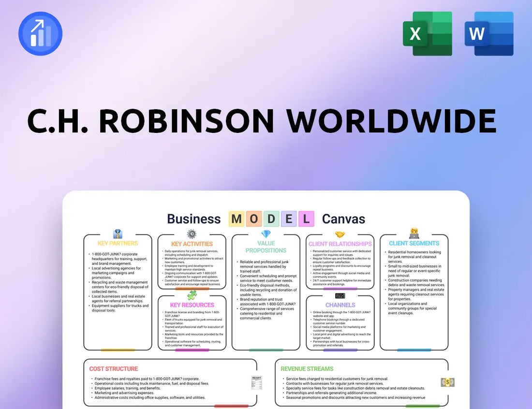The width and height of the screenshot is (532, 409).
Task: Select the CHANNELS heading
Action: tap(340, 305)
